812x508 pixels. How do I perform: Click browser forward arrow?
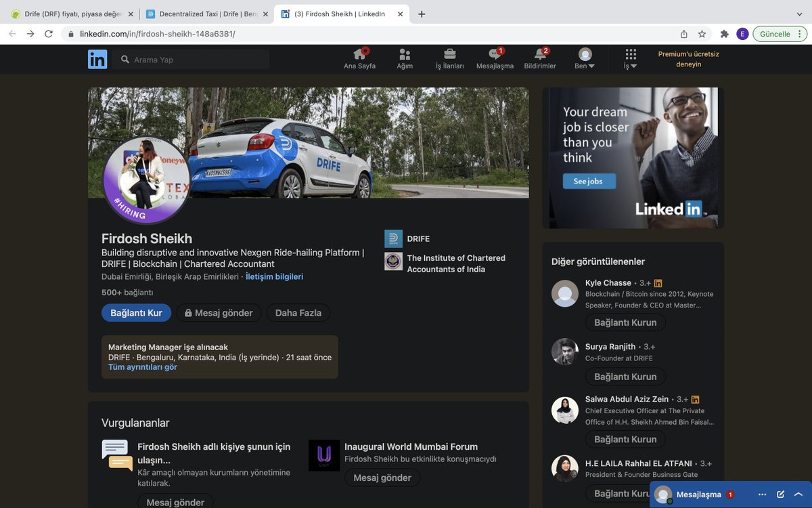30,34
